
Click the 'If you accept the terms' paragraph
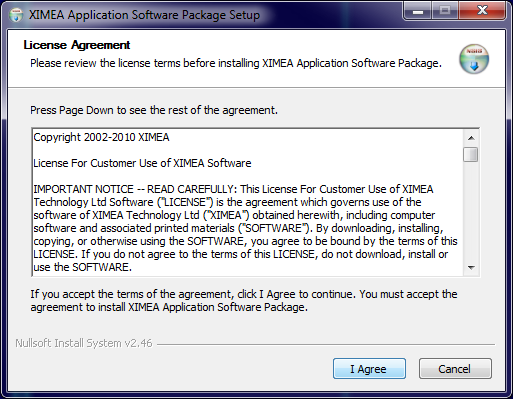pos(244,301)
